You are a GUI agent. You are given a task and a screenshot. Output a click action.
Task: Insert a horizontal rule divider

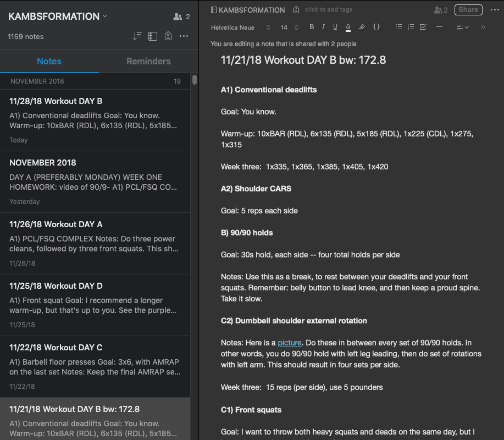pyautogui.click(x=439, y=27)
